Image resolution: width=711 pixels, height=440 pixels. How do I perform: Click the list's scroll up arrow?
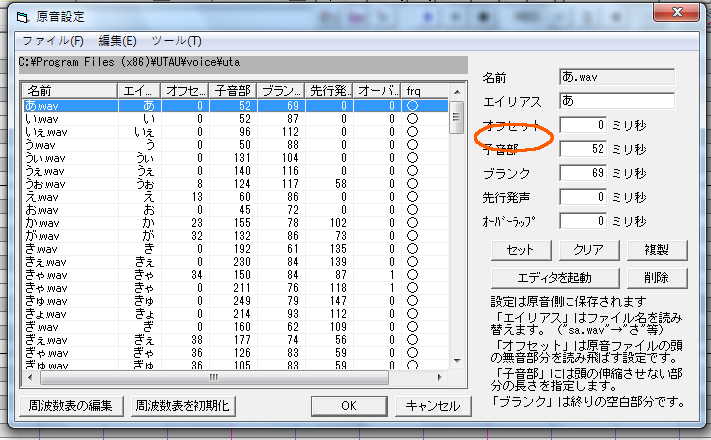[x=457, y=92]
